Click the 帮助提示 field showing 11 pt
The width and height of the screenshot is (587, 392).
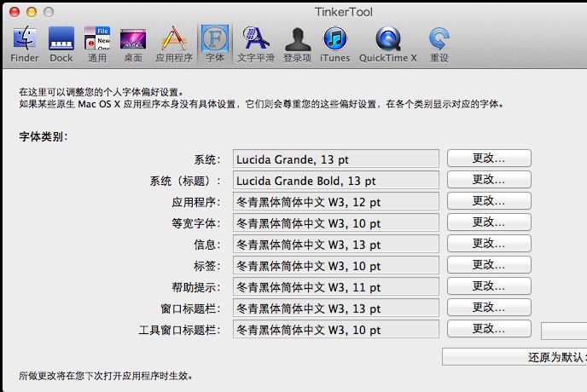(x=336, y=287)
